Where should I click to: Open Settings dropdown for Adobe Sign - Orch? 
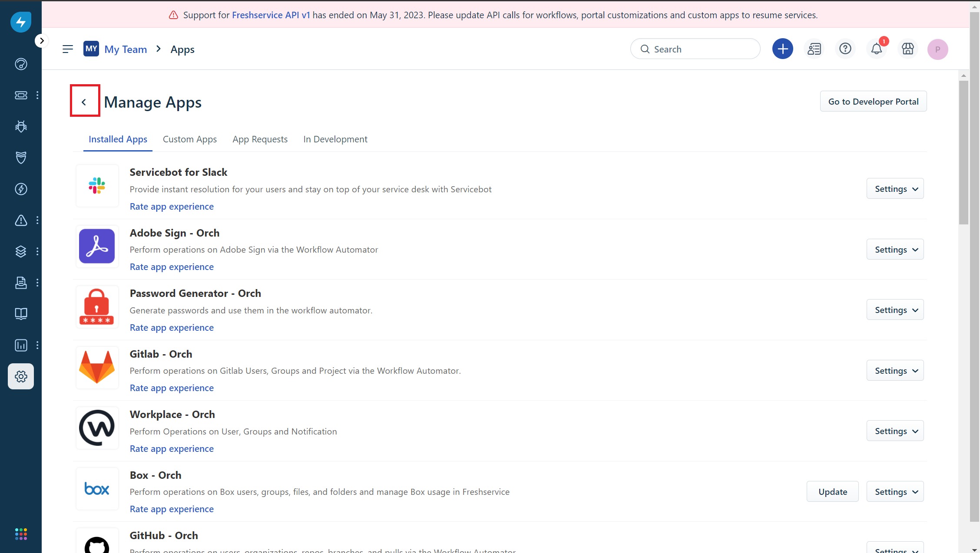895,250
